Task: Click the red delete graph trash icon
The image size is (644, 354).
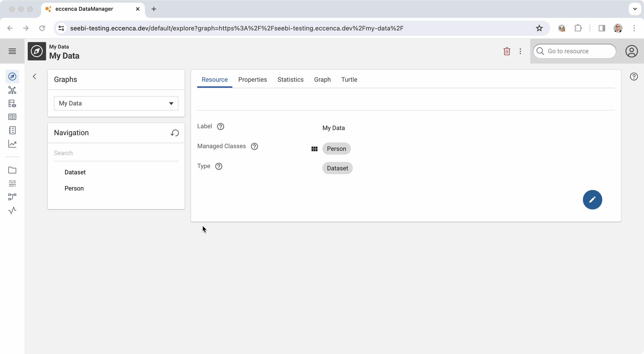Action: point(507,51)
